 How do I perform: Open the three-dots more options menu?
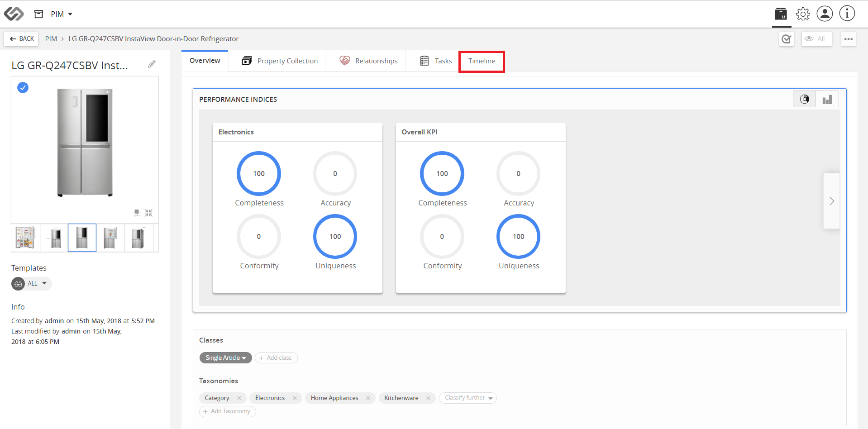[x=849, y=39]
